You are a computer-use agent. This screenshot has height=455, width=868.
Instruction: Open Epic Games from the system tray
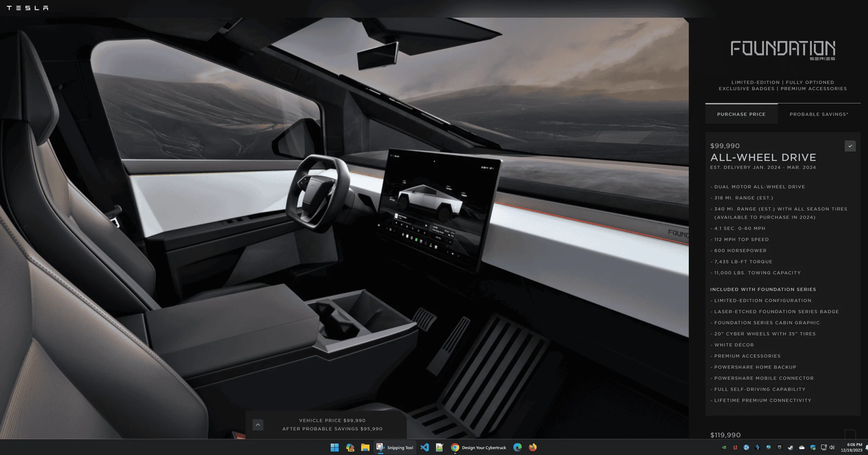pyautogui.click(x=780, y=447)
